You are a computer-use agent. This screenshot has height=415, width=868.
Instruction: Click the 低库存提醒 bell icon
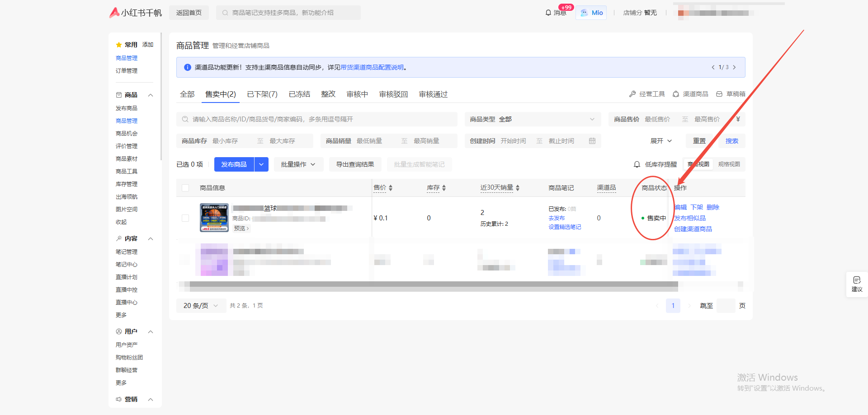(x=637, y=164)
